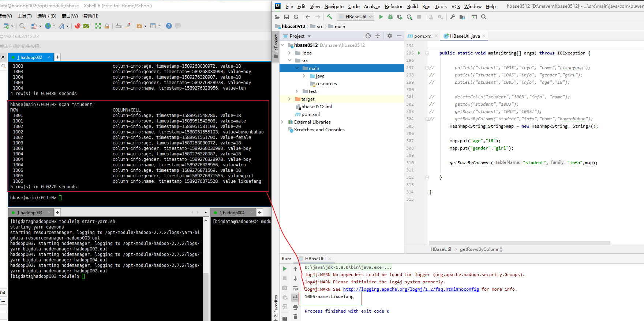Click getRowsByColumn() in editor breadcrumb

(x=481, y=249)
